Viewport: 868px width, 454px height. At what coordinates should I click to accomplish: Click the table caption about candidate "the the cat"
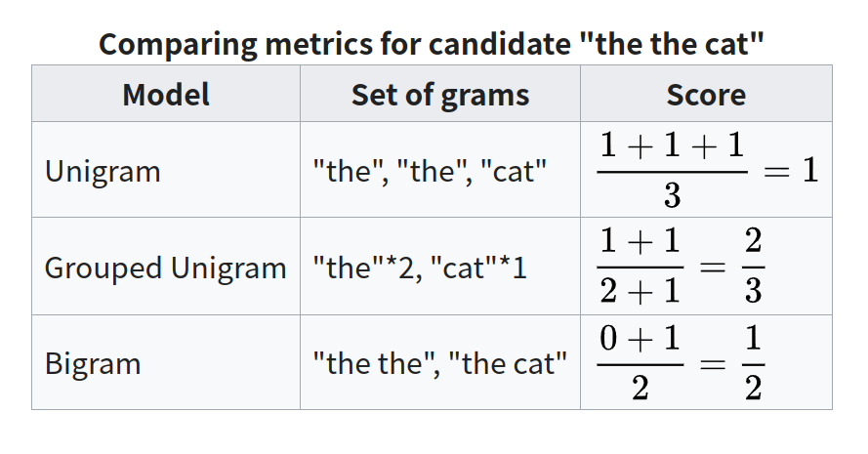[432, 44]
